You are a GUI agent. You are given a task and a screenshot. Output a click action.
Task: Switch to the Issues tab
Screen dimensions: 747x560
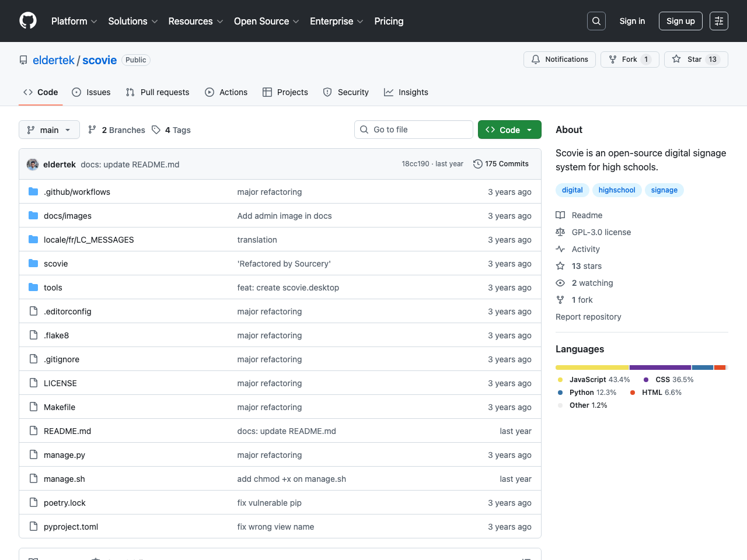pos(91,92)
